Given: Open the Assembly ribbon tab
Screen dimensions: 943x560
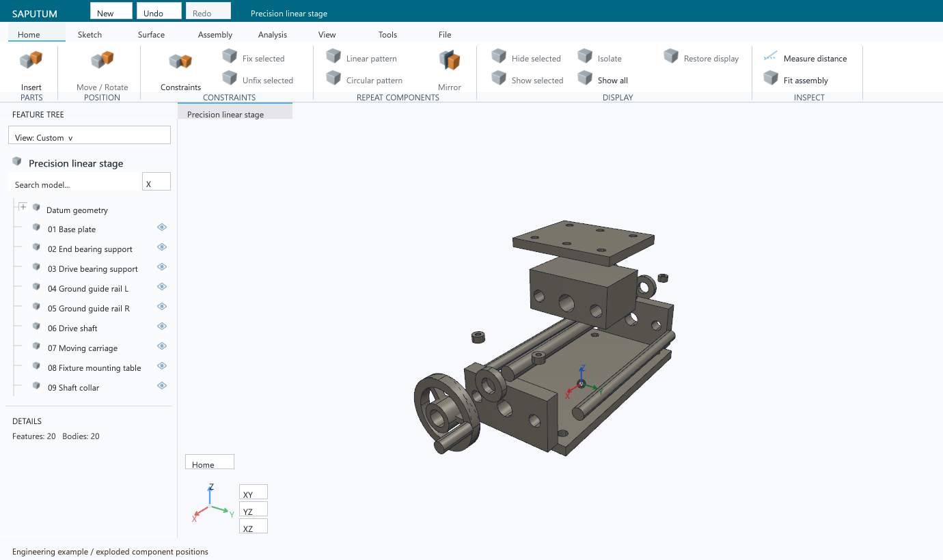Looking at the screenshot, I should pyautogui.click(x=215, y=35).
